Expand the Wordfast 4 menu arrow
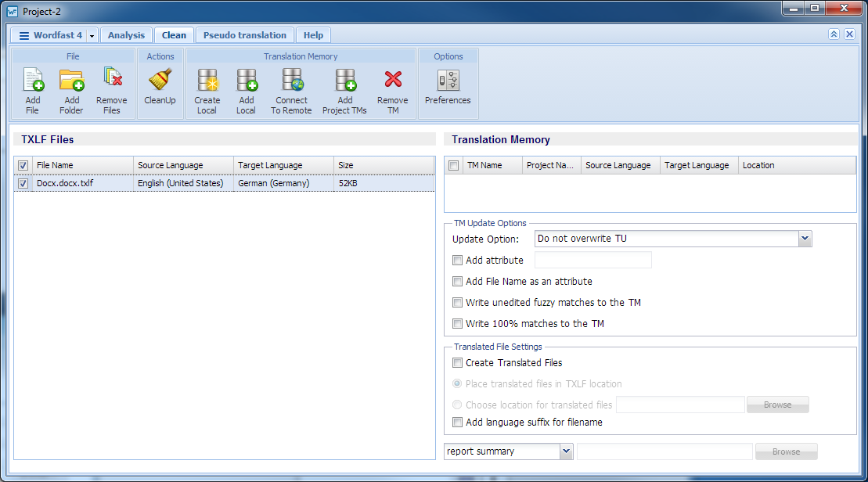Screen dimensions: 868x482 coord(92,35)
